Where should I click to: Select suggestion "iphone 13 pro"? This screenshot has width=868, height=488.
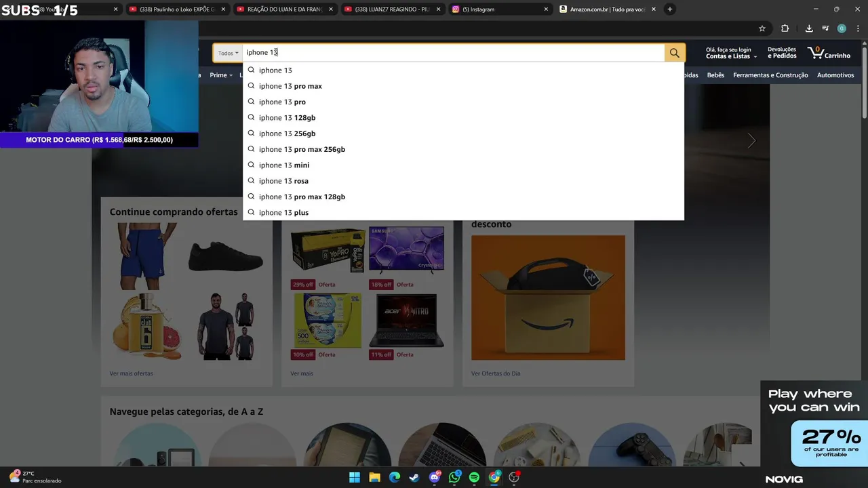click(x=463, y=102)
